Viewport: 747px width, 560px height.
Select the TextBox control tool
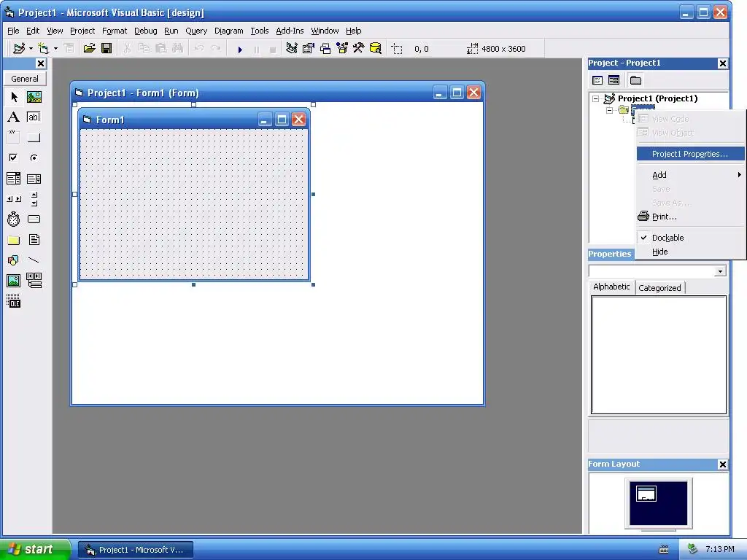[34, 117]
